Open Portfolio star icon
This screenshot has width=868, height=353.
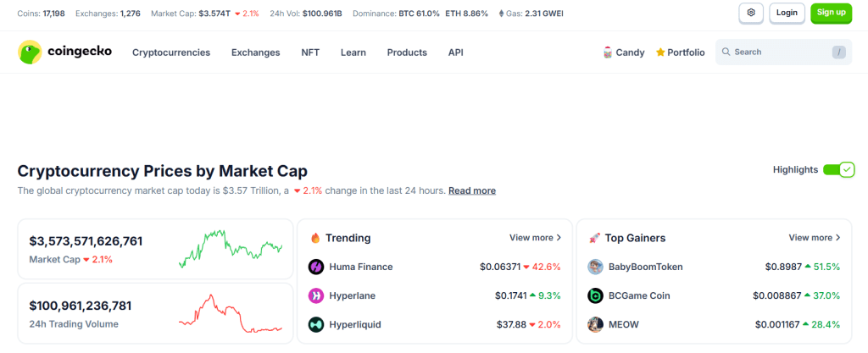(x=661, y=52)
